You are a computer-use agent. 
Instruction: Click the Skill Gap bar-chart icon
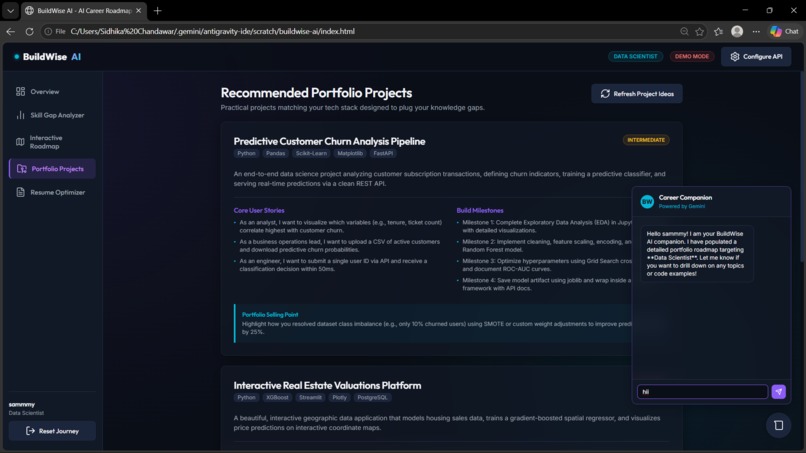[x=21, y=115]
